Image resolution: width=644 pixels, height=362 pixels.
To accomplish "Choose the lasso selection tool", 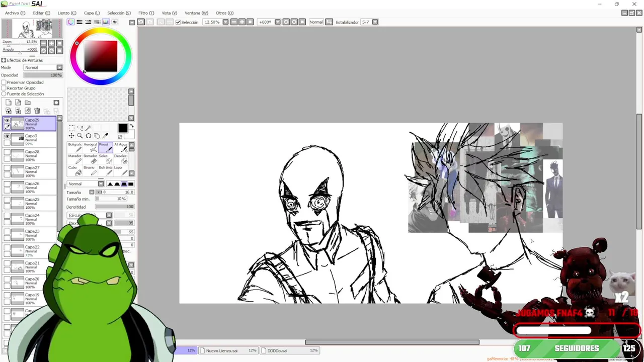I will 80,128.
